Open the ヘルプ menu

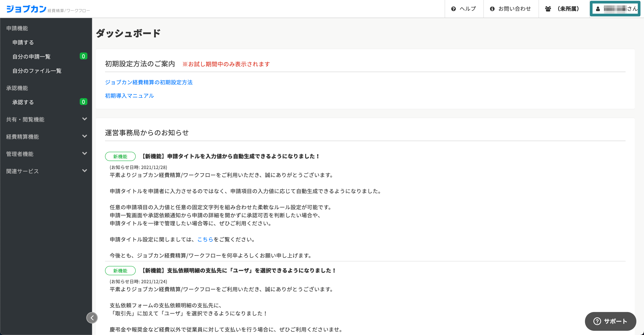464,9
